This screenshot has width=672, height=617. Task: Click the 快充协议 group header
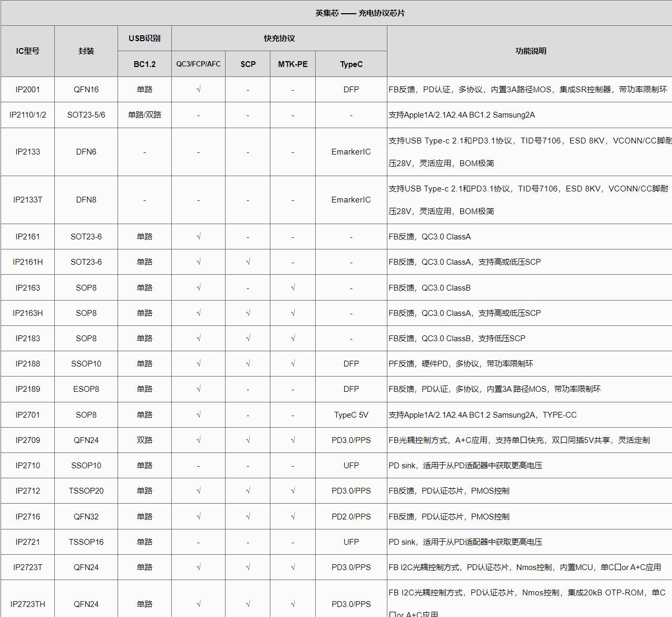(x=279, y=38)
